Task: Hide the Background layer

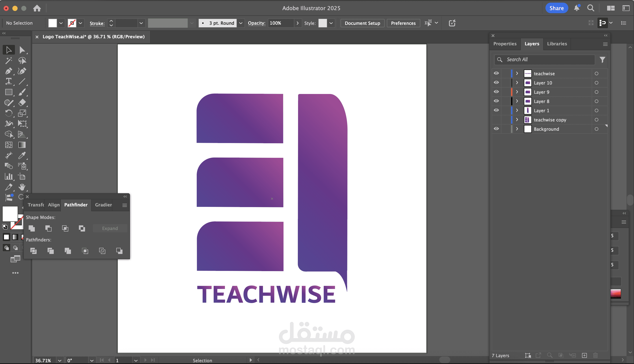Action: tap(496, 129)
